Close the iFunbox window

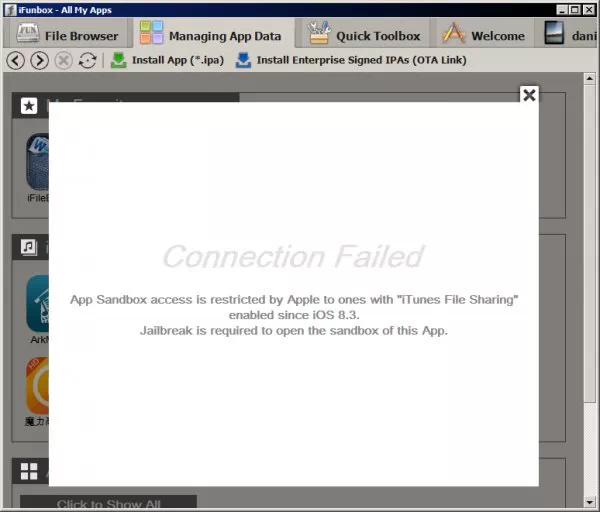point(589,10)
